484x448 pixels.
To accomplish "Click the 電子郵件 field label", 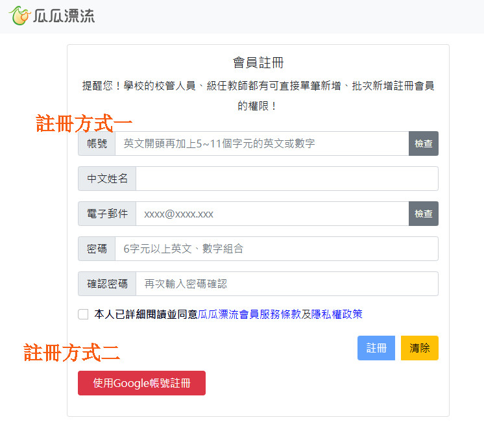I will (x=107, y=214).
